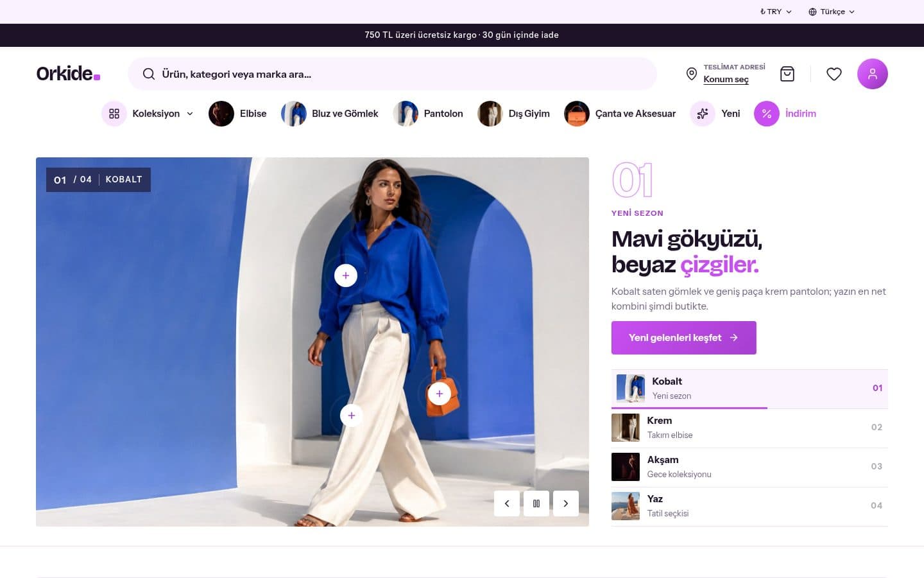
Task: Click the location pin icon
Action: click(x=692, y=74)
